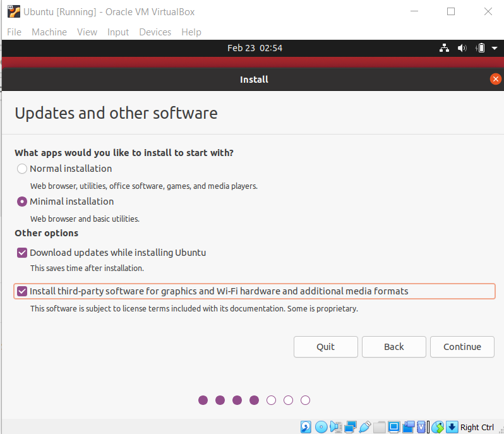Click 'Updates and other software' heading
The height and width of the screenshot is (434, 504).
coord(116,113)
